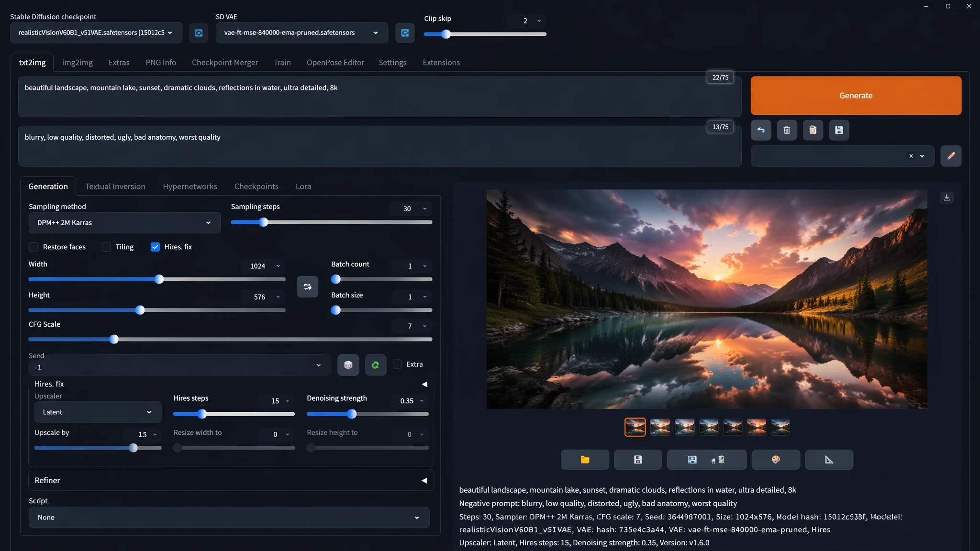This screenshot has width=980, height=551.
Task: Refresh the Stable Diffusion checkpoint list
Action: pyautogui.click(x=199, y=33)
